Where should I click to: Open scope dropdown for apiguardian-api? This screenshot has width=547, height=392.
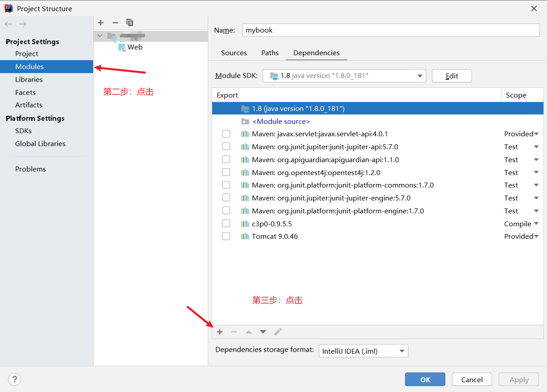[x=536, y=159]
